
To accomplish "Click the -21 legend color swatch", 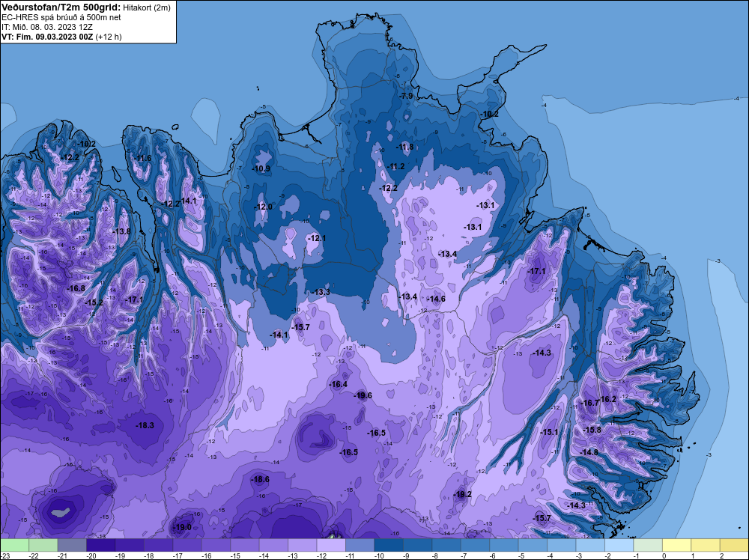I will tap(72, 545).
